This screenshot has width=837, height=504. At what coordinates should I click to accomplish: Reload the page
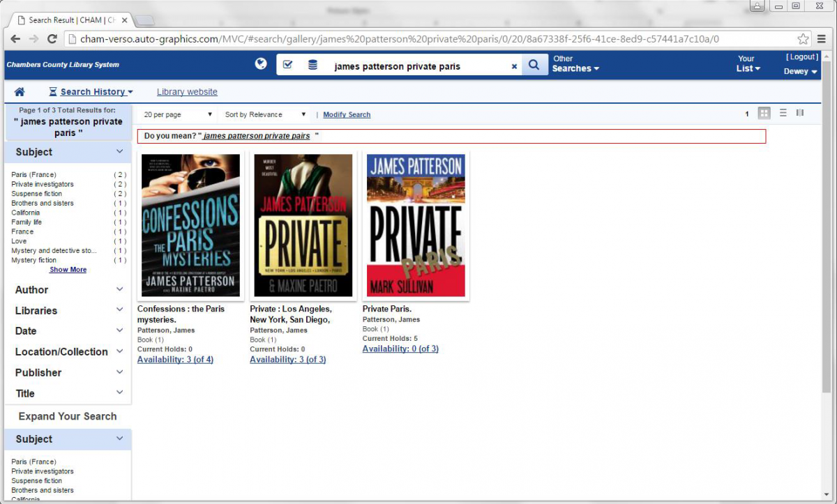pyautogui.click(x=52, y=39)
